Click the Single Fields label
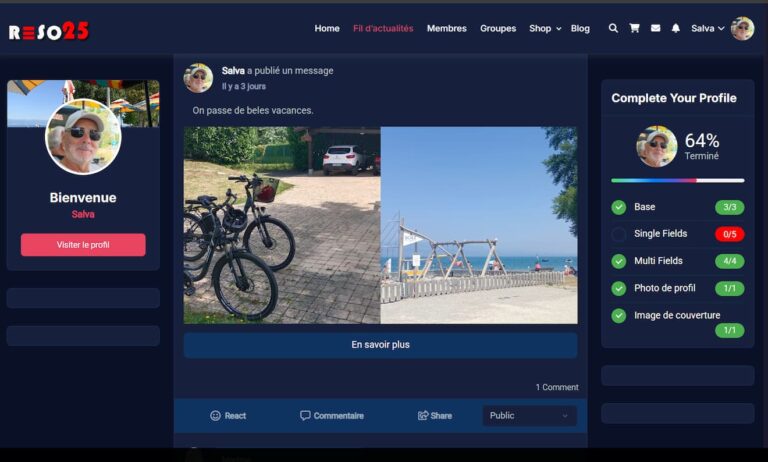 (x=660, y=234)
